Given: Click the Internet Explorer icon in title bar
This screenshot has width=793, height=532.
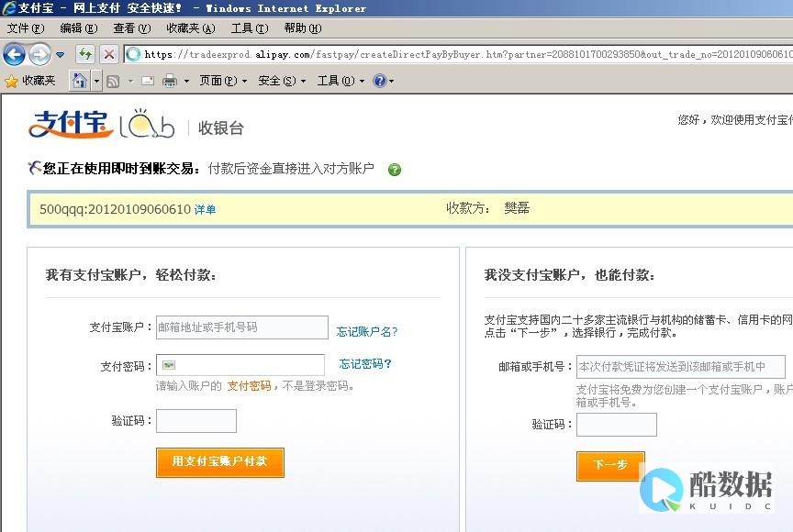Looking at the screenshot, I should (x=9, y=8).
